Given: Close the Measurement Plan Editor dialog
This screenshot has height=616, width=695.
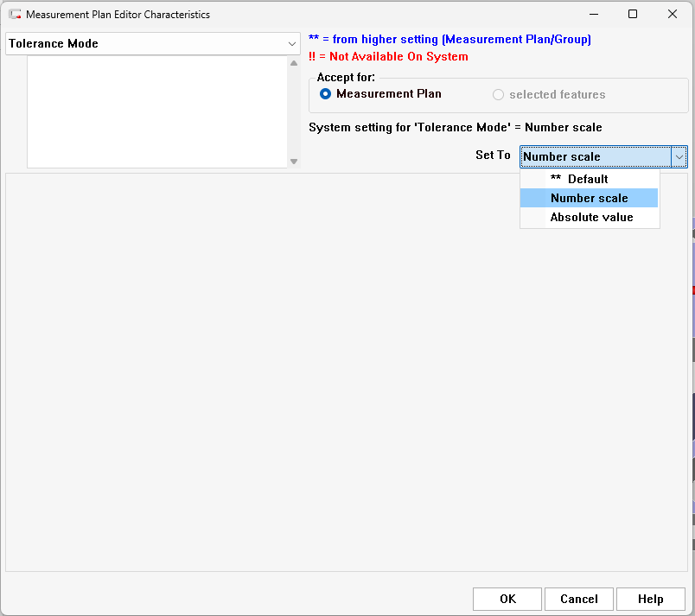Looking at the screenshot, I should [673, 15].
